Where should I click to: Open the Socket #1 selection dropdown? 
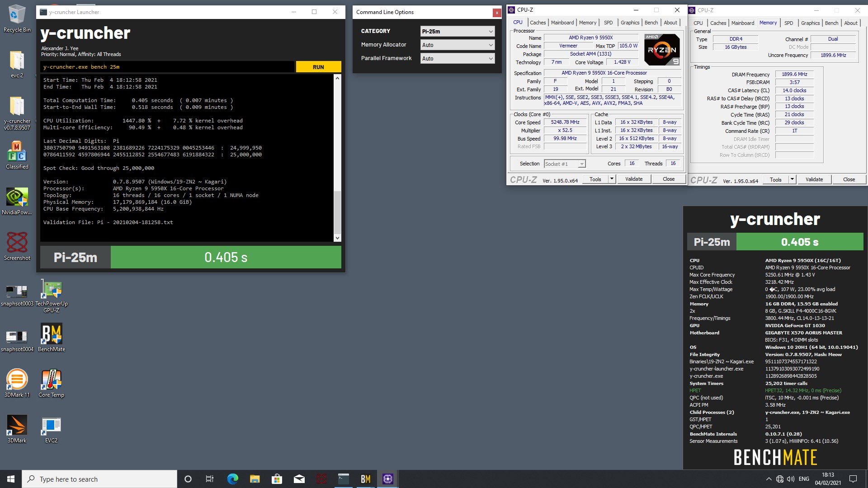click(565, 164)
